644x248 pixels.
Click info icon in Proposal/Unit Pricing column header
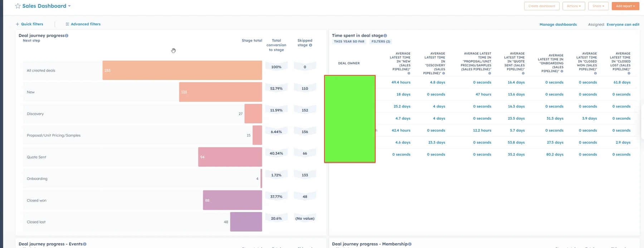[490, 73]
